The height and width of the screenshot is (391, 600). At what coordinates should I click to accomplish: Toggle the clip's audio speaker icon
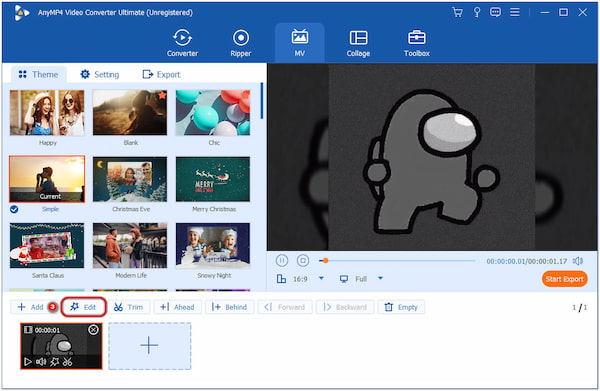pos(41,362)
